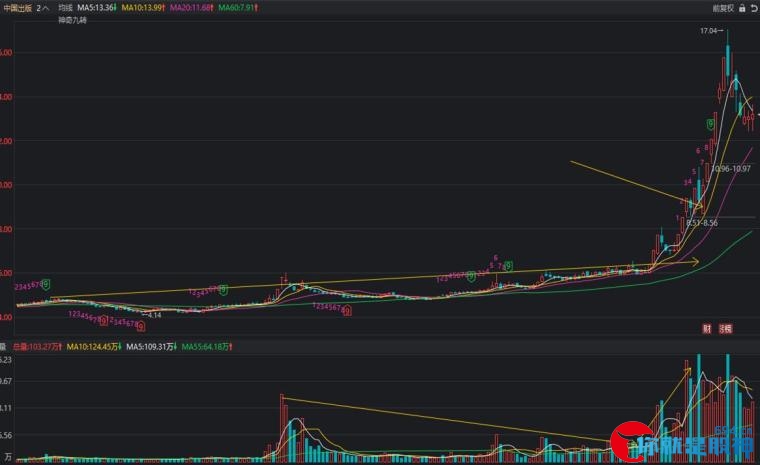The height and width of the screenshot is (465, 760).
Task: Select the 均线 indicator label
Action: pyautogui.click(x=65, y=8)
